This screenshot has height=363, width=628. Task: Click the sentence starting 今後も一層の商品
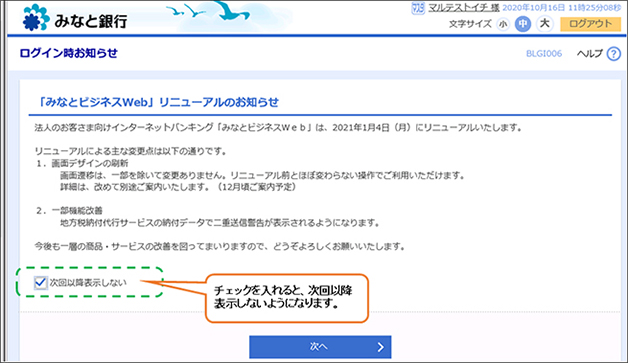[x=219, y=246]
